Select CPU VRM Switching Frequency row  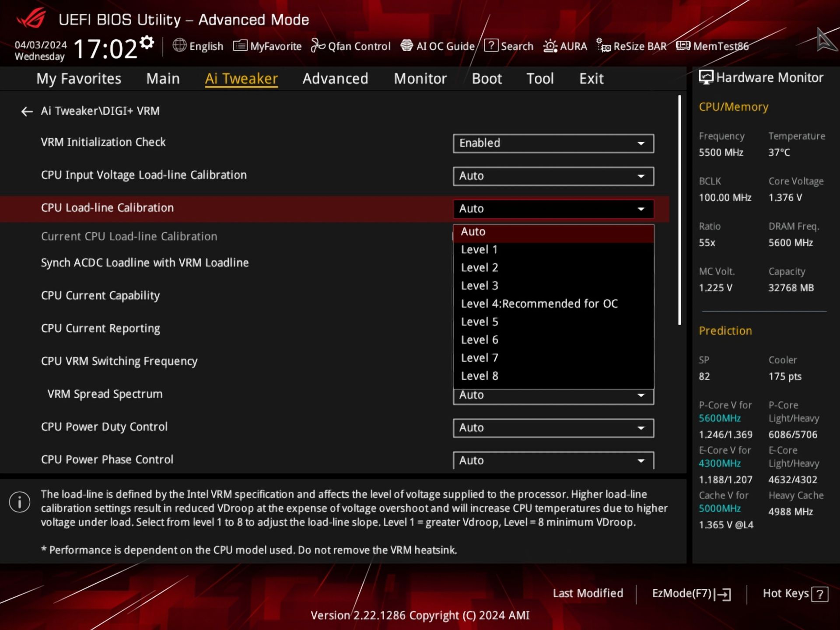point(119,361)
